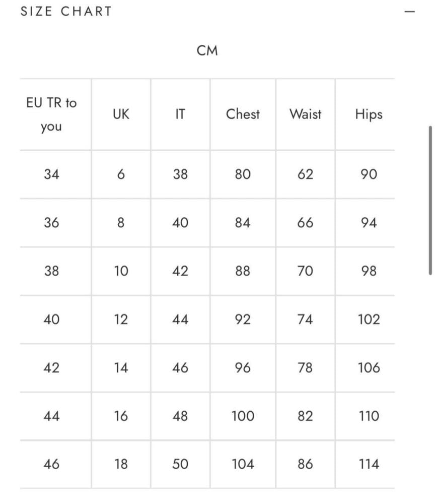Click the SIZE CHART heading
The image size is (435, 504).
66,12
